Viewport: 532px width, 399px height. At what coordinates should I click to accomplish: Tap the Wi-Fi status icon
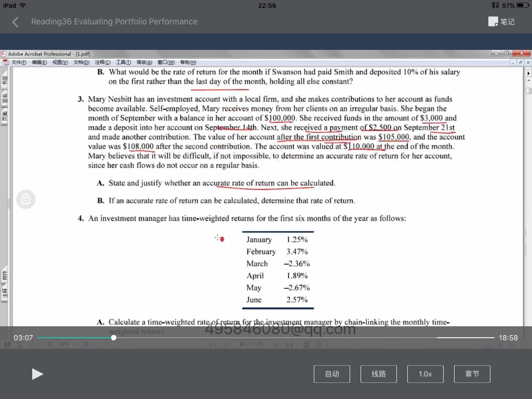tap(23, 5)
